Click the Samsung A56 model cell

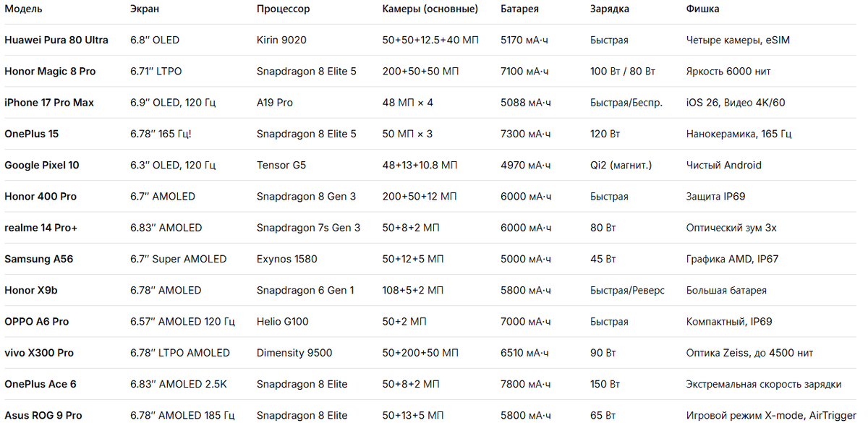click(39, 259)
